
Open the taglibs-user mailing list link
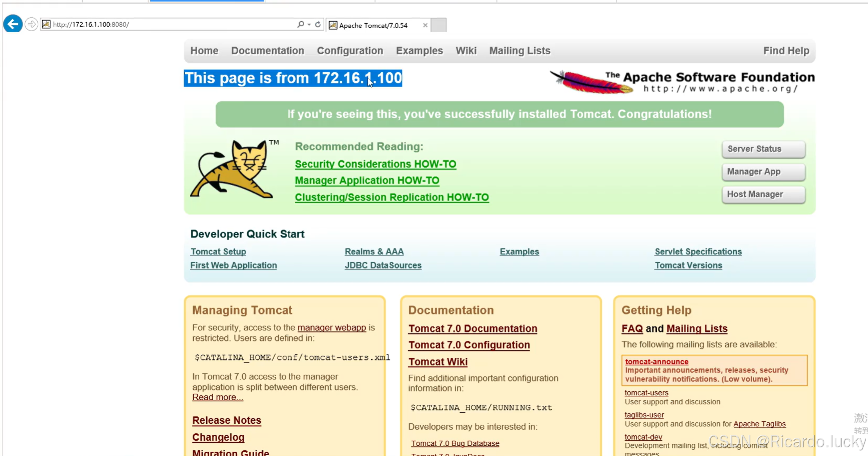click(644, 415)
